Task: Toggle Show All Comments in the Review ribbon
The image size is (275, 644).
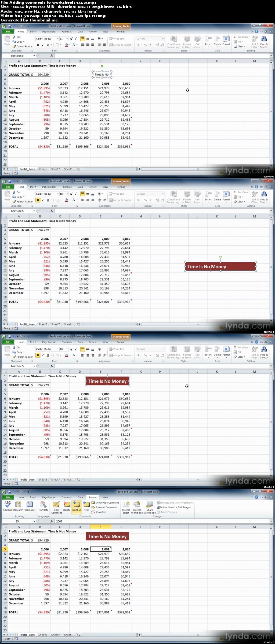Action: 104,508
